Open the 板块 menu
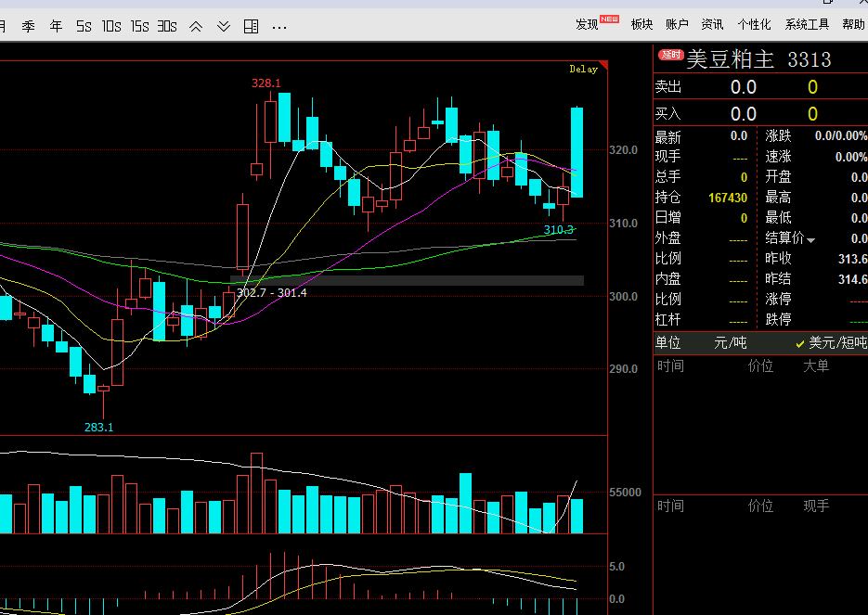The image size is (868, 615). pos(641,24)
